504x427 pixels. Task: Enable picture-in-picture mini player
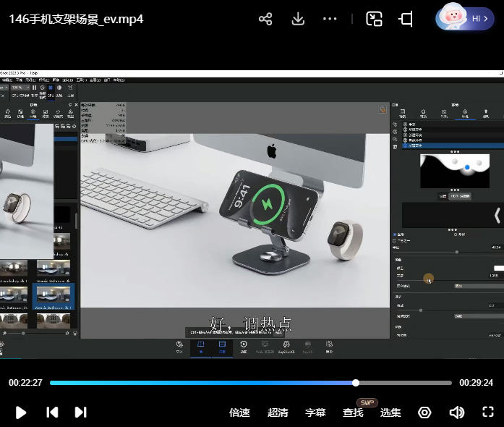tap(374, 19)
